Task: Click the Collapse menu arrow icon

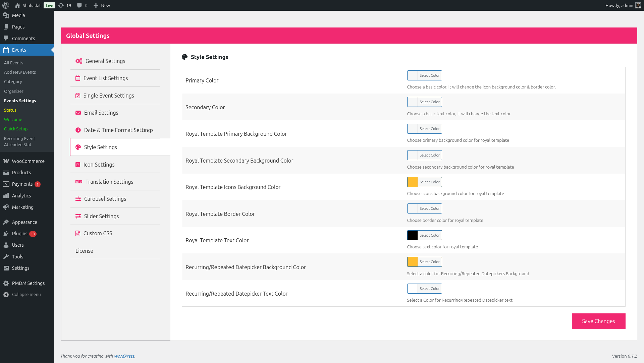Action: (x=6, y=295)
